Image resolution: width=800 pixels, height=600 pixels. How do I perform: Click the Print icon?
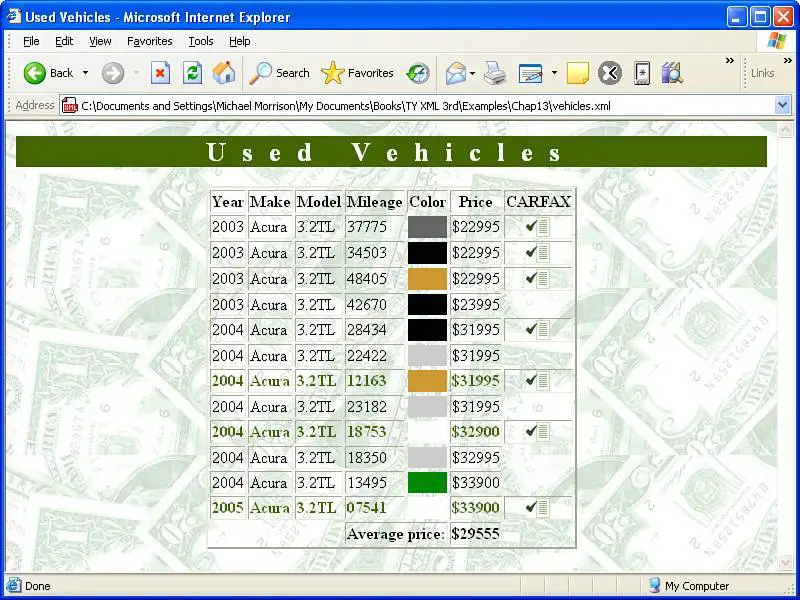tap(494, 73)
